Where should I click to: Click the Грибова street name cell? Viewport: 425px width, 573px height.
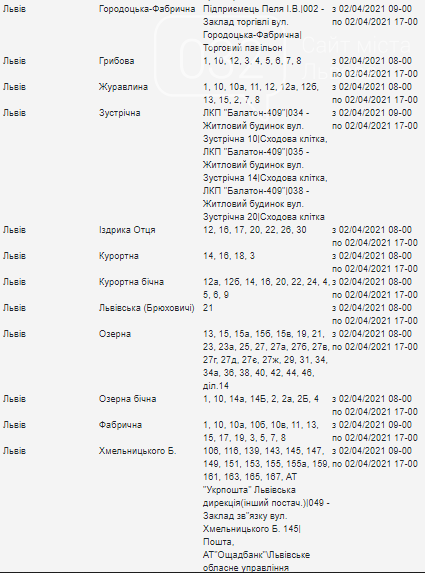[116, 61]
